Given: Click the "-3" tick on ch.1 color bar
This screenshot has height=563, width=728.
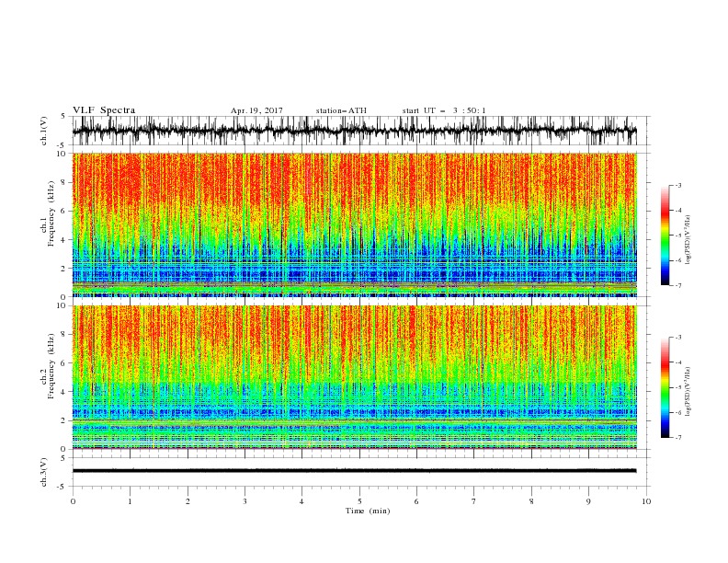Looking at the screenshot, I should (677, 185).
